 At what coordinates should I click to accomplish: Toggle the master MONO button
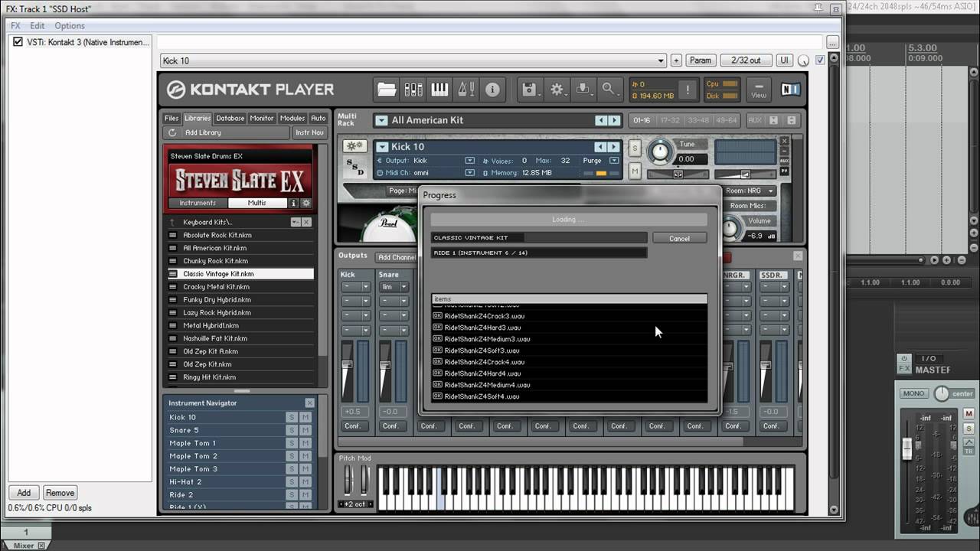pos(914,393)
